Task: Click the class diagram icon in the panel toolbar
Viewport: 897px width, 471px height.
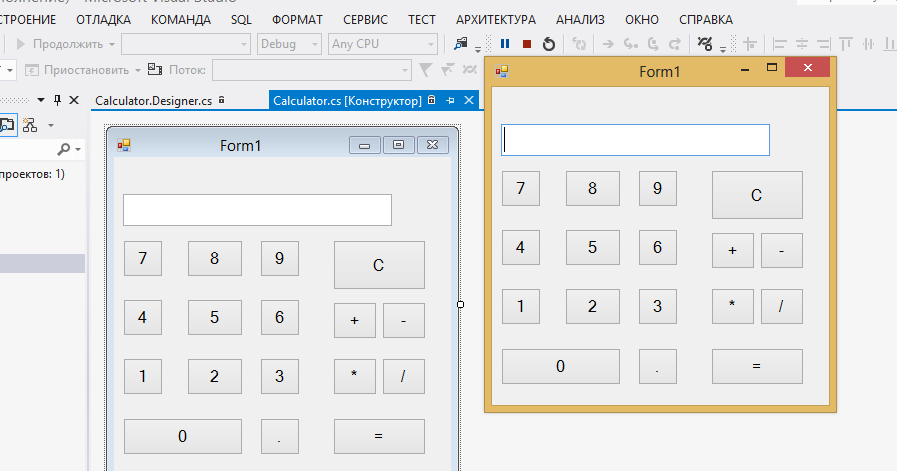Action: [x=30, y=125]
